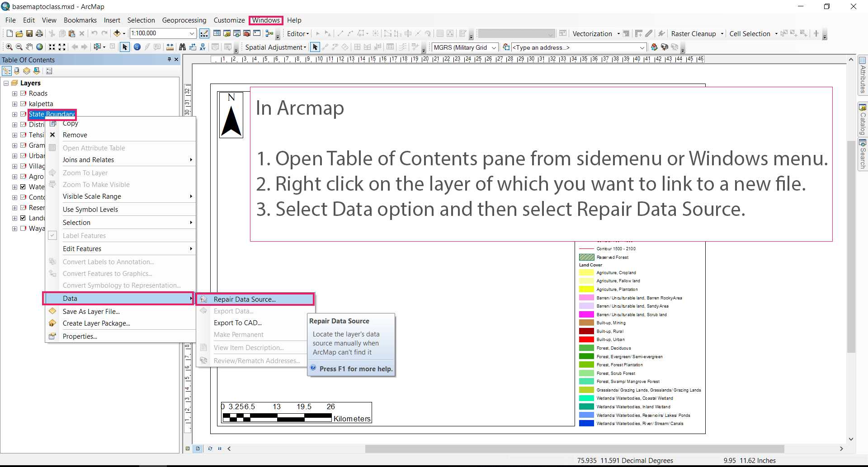The width and height of the screenshot is (868, 467).
Task: Click the Go To XY icon
Action: coord(203,47)
